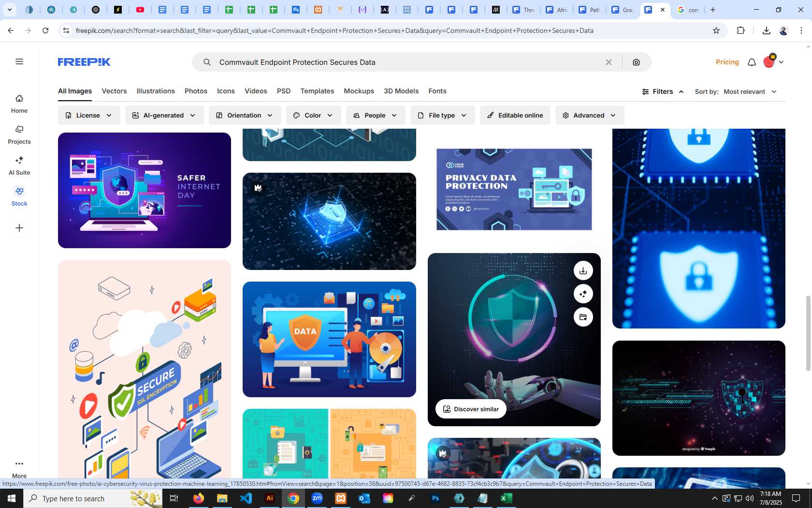Viewport: 812px width, 508px height.
Task: Open the user profile avatar menu
Action: pyautogui.click(x=773, y=61)
